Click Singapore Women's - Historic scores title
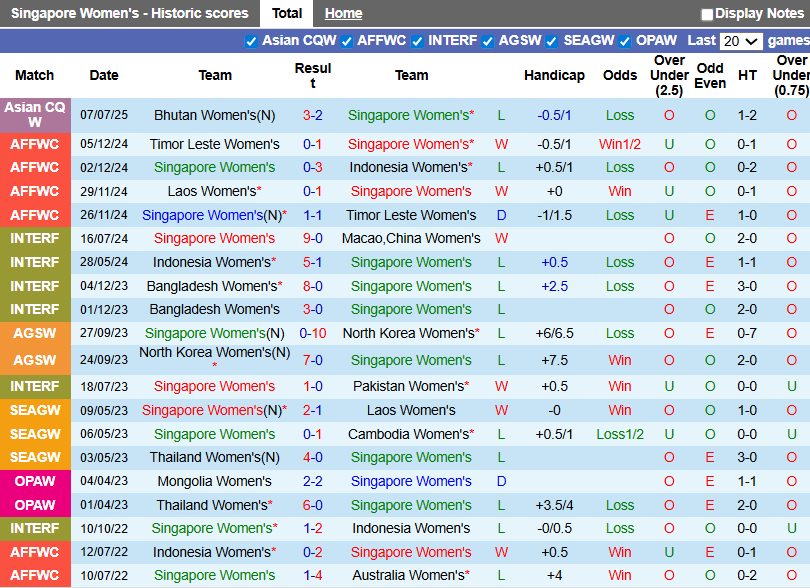This screenshot has width=810, height=588. (x=130, y=13)
